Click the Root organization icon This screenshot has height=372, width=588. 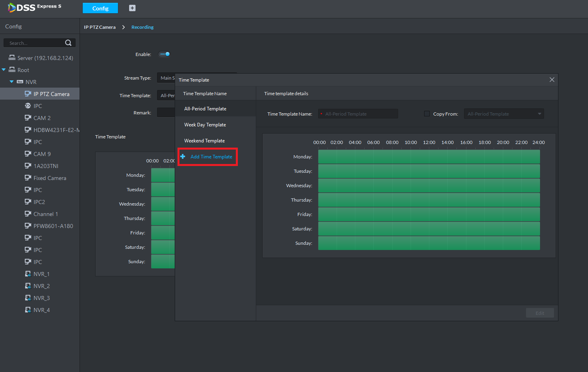point(12,70)
